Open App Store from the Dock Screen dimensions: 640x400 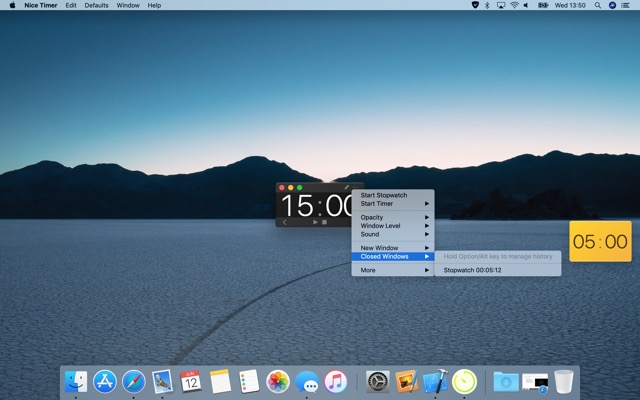click(x=104, y=382)
